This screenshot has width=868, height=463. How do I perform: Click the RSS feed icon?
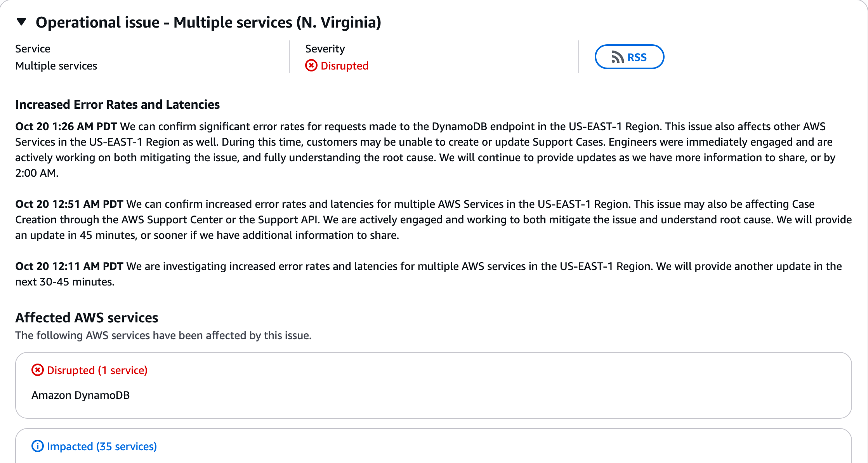(617, 57)
